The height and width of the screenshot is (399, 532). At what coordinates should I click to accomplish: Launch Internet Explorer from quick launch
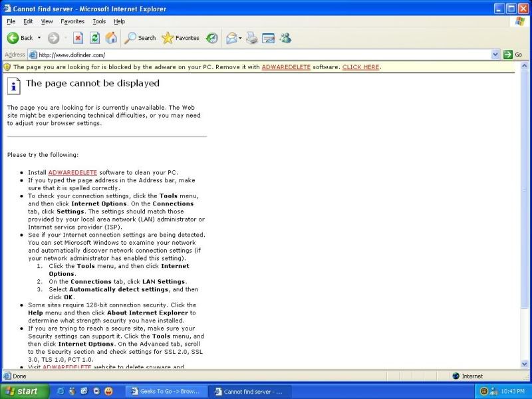pos(61,391)
